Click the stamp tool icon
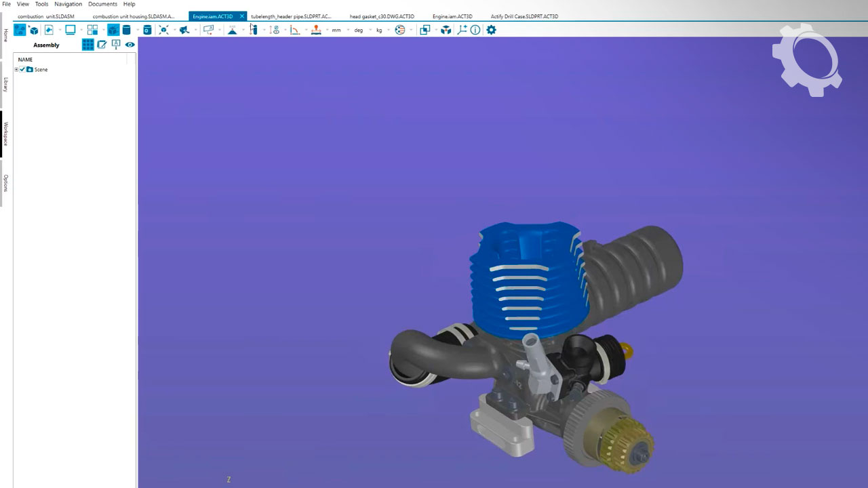Screen dimensions: 868x488 pos(316,30)
